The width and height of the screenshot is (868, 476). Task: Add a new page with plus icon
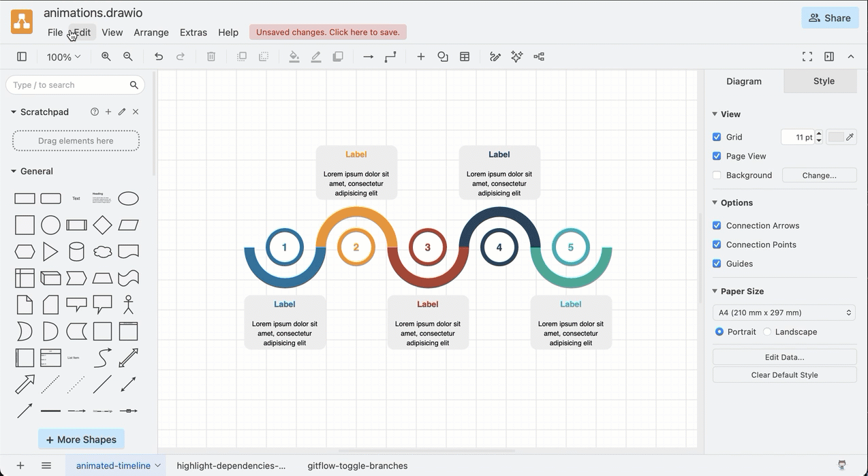20,466
